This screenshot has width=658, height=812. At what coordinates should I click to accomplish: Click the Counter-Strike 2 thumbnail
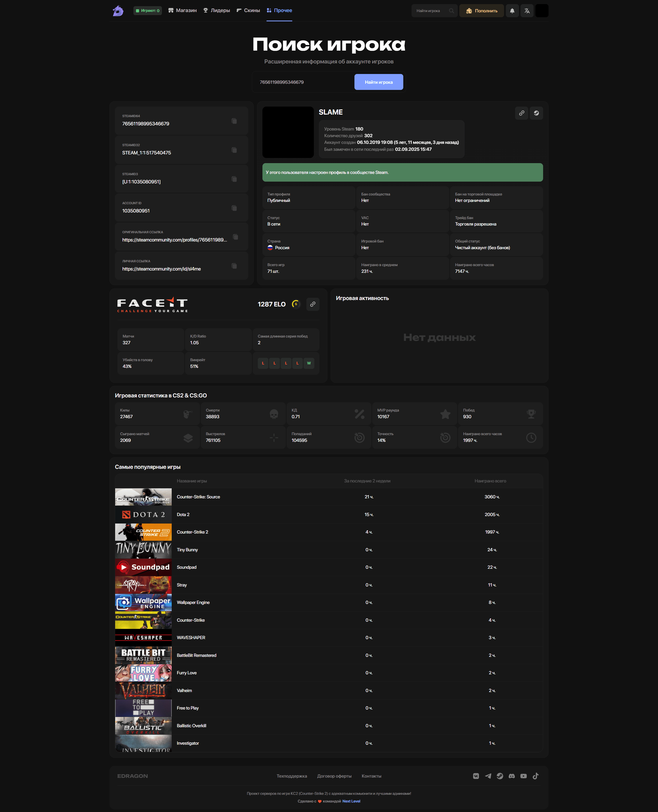[143, 532]
